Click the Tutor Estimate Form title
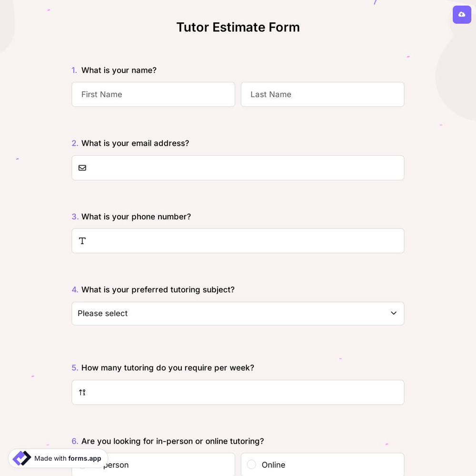The height and width of the screenshot is (476, 476). 238,27
